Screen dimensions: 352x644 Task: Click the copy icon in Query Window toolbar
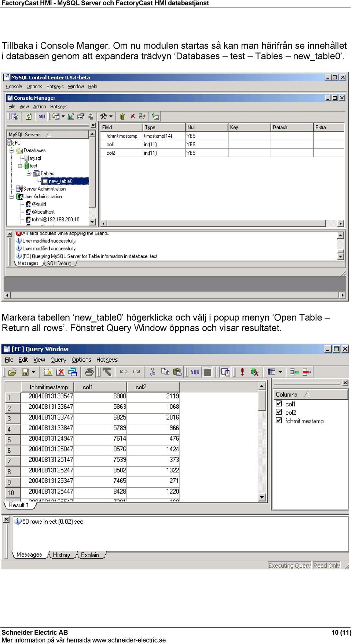click(x=165, y=372)
